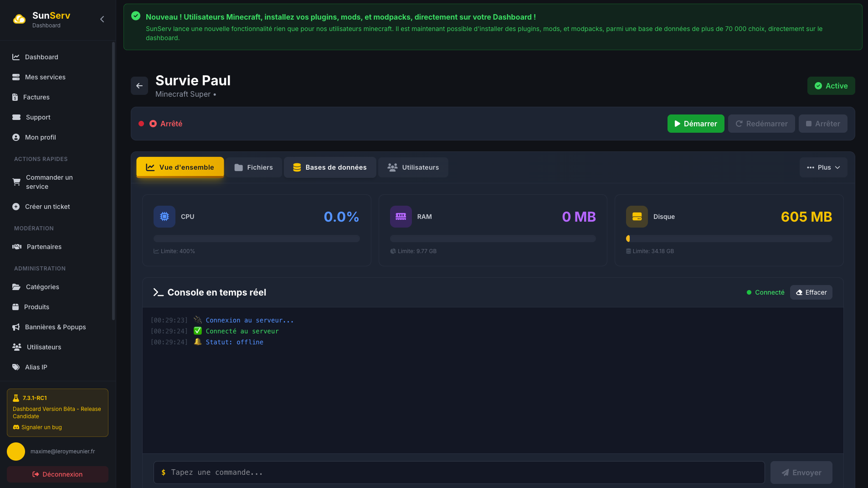
Task: Switch to the Bases de données tab
Action: pos(329,167)
